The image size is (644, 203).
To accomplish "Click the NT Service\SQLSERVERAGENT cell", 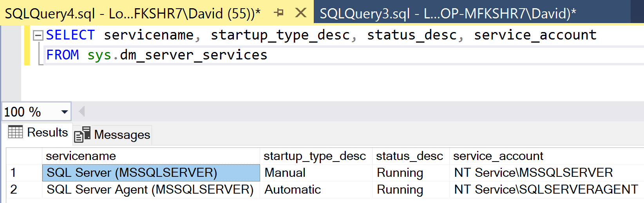I will (x=546, y=189).
